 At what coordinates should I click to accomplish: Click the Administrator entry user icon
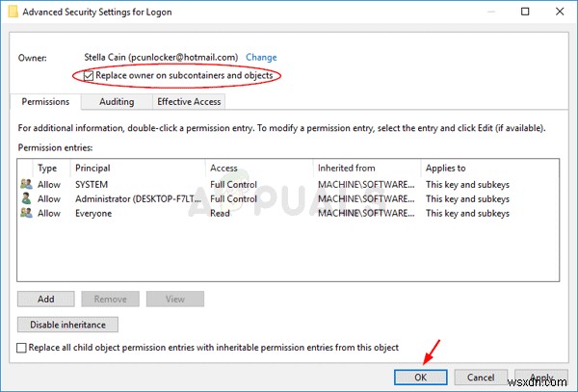24,198
